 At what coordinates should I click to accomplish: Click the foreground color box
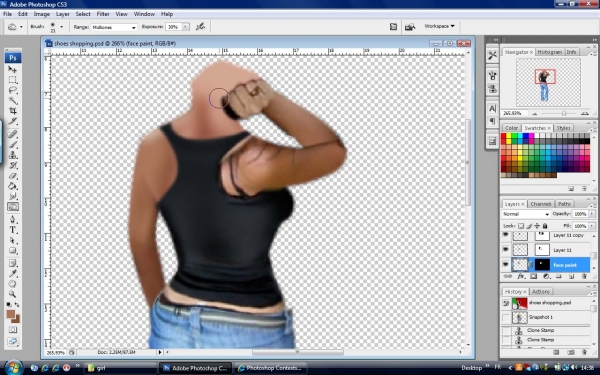(x=11, y=315)
